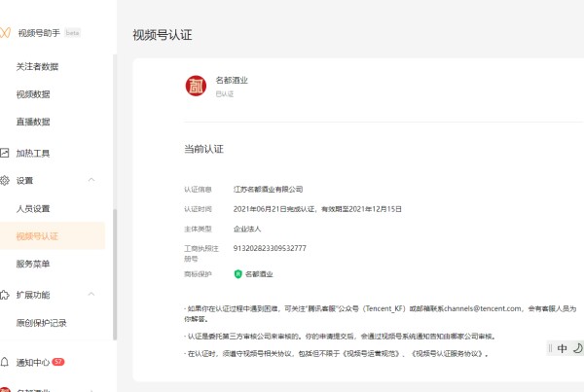The image size is (584, 392).
Task: Open 人员设置 under settings
Action: click(33, 208)
